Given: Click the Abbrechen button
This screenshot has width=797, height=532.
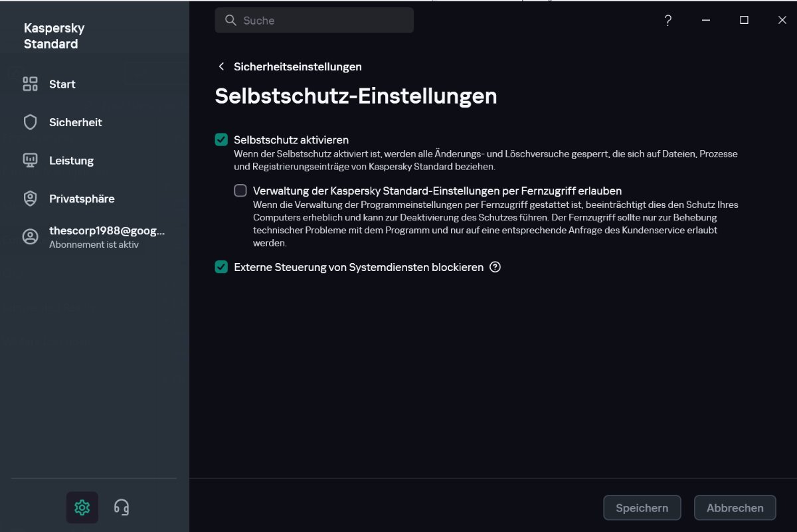Looking at the screenshot, I should point(735,507).
